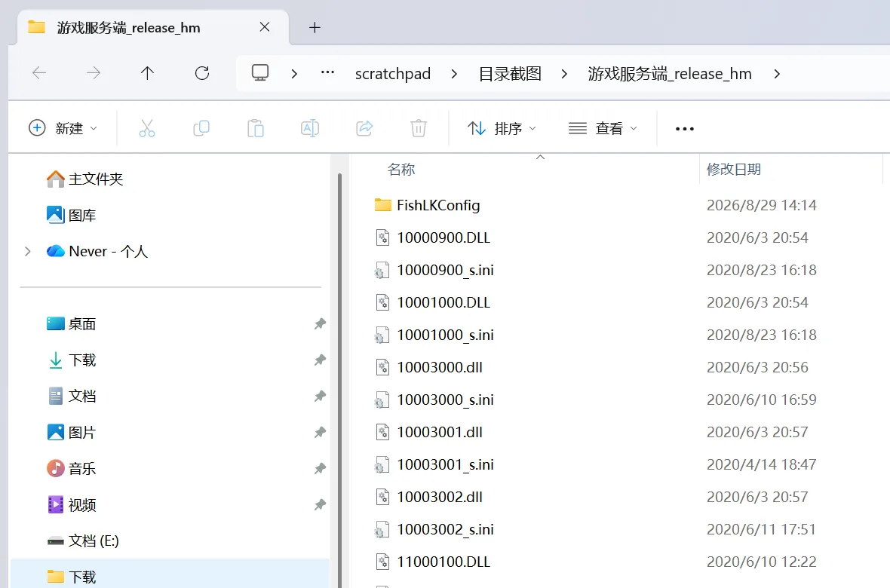Refresh the current folder view
The image size is (890, 588).
(x=202, y=72)
